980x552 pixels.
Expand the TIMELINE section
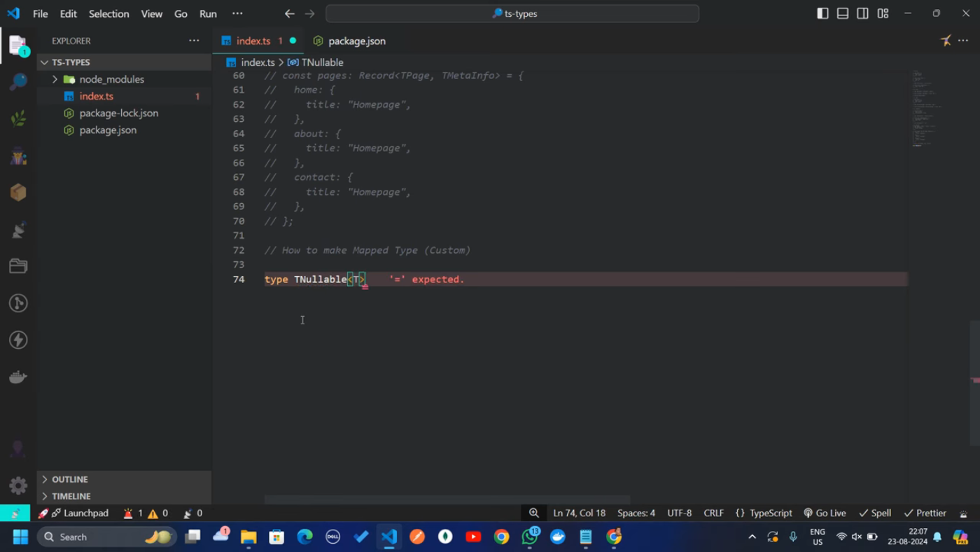(x=125, y=496)
